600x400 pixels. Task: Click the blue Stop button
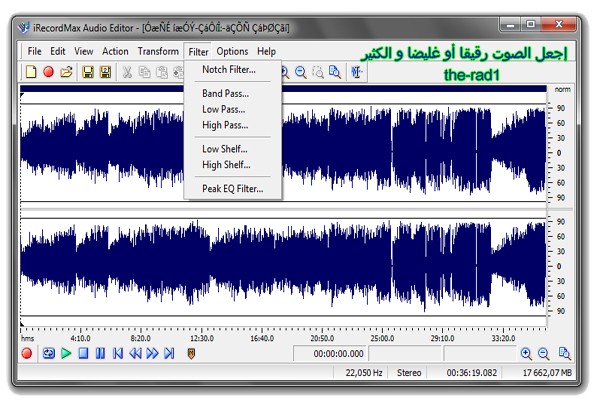tap(83, 353)
